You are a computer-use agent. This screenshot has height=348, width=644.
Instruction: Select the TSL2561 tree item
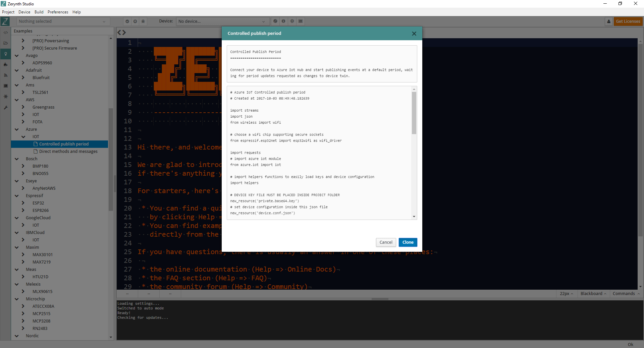(x=40, y=93)
